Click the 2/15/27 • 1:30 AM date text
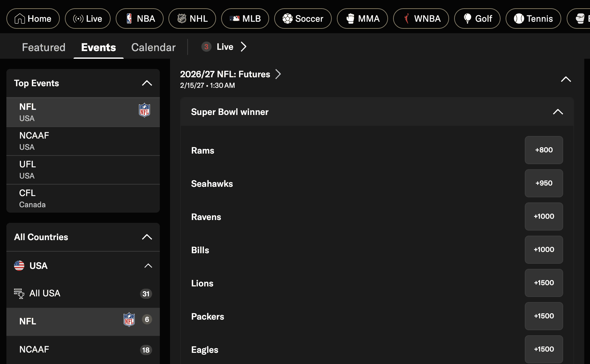This screenshot has height=364, width=590. (x=207, y=85)
